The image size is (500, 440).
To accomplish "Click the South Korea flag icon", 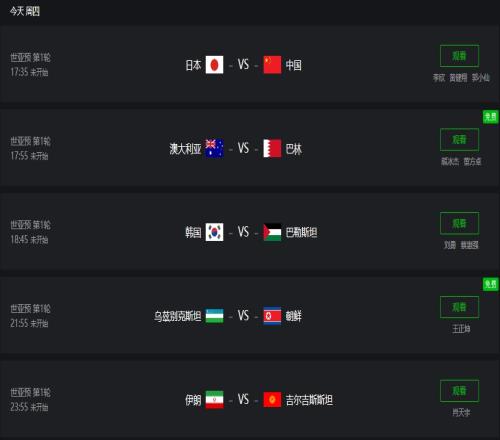I will 214,232.
